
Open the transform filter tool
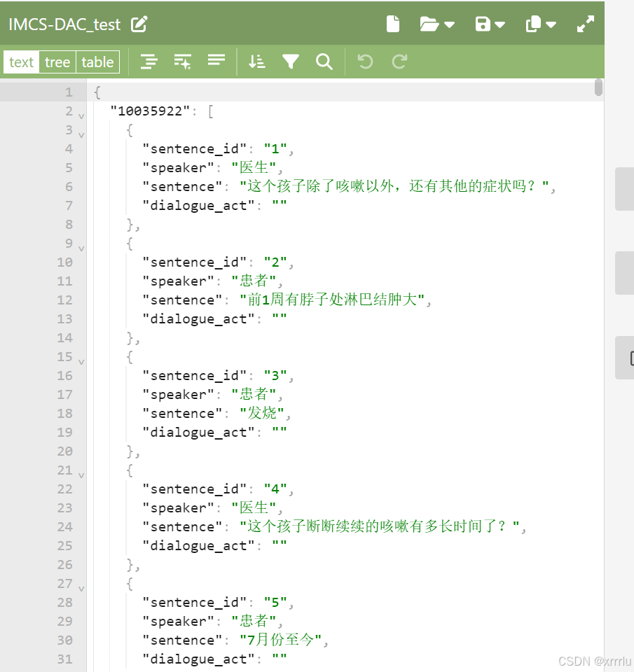click(x=291, y=62)
